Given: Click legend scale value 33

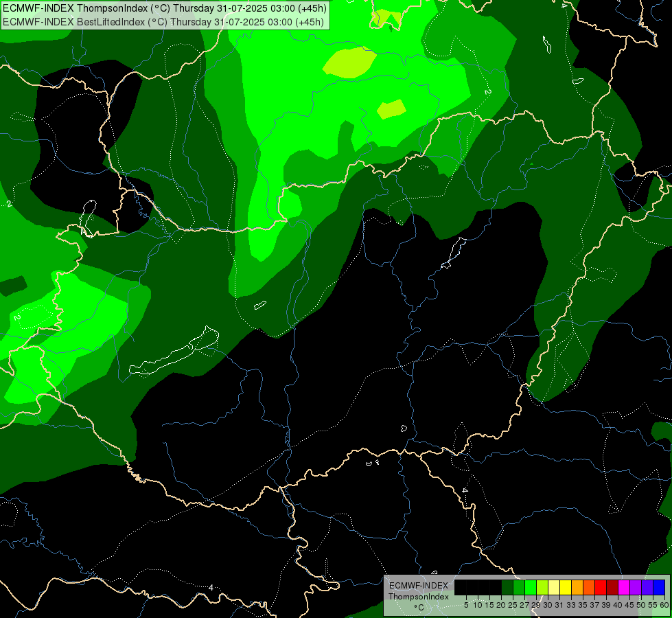Looking at the screenshot, I should (571, 605).
